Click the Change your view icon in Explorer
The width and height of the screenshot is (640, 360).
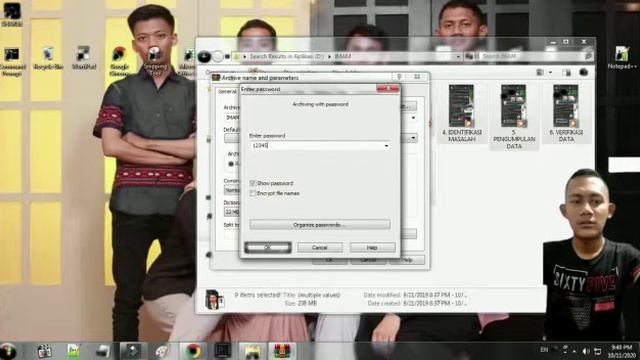pyautogui.click(x=540, y=72)
